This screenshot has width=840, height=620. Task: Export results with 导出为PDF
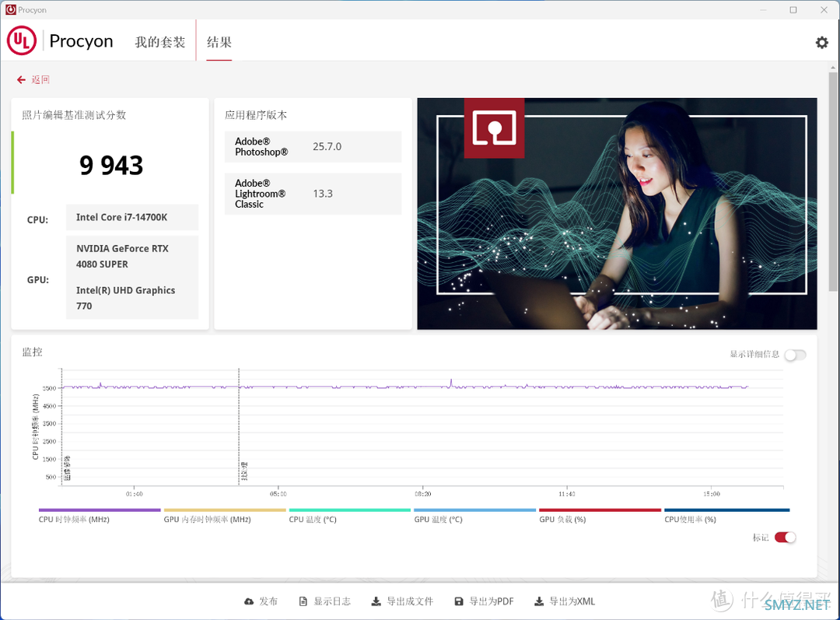pos(492,602)
